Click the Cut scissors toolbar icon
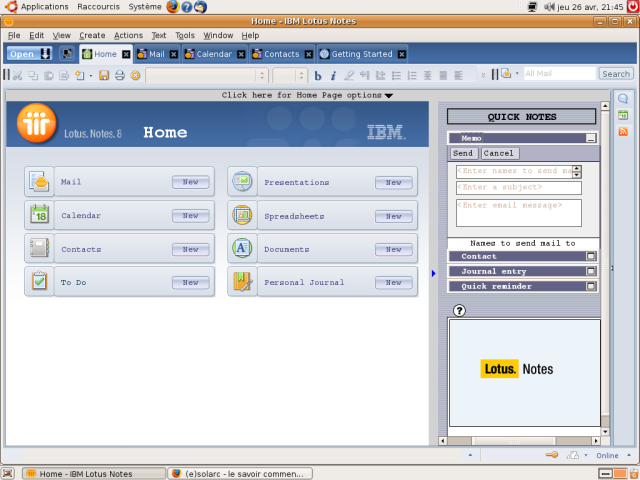640x480 pixels. [x=17, y=75]
